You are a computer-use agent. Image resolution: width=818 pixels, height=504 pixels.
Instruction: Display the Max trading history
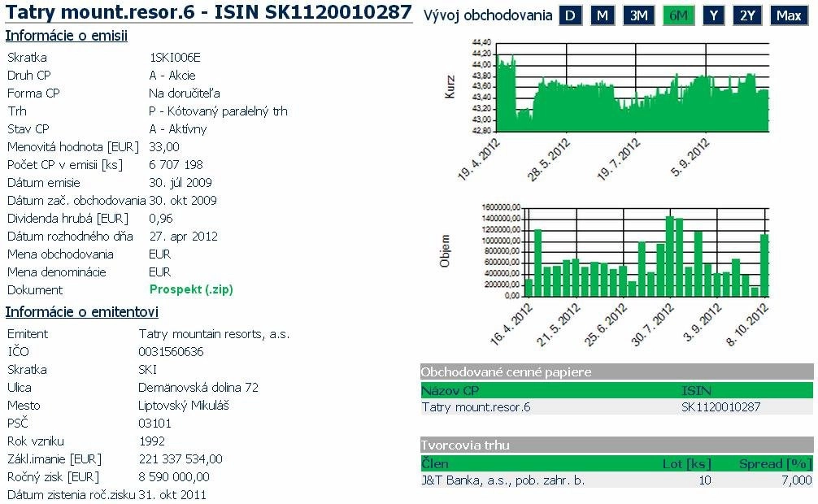788,15
